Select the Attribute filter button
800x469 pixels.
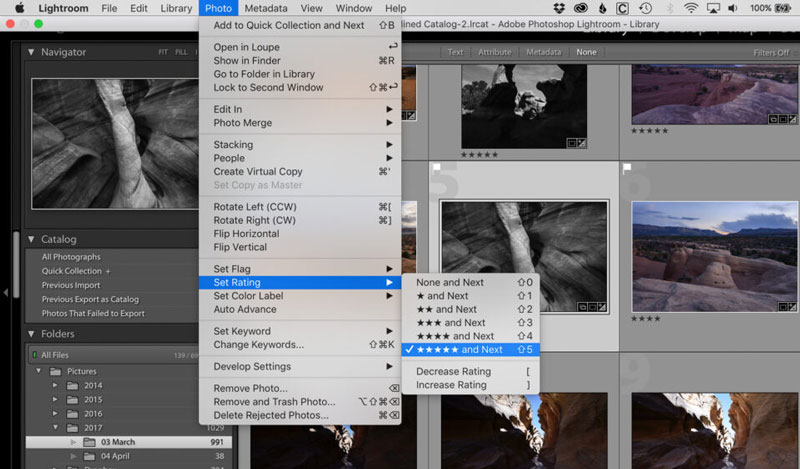click(x=494, y=52)
